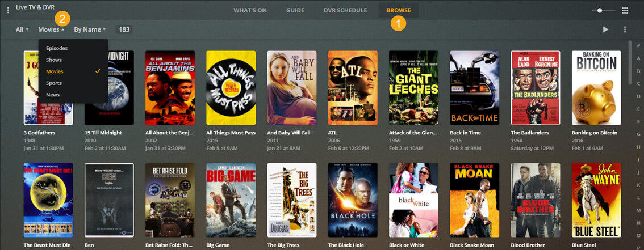Open the Blue Steel movie poster
Screen dimensions: 644x250
596,200
